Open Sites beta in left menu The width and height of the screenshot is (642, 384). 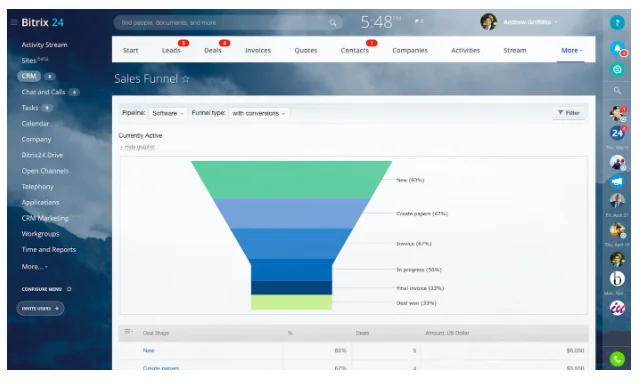pos(35,60)
